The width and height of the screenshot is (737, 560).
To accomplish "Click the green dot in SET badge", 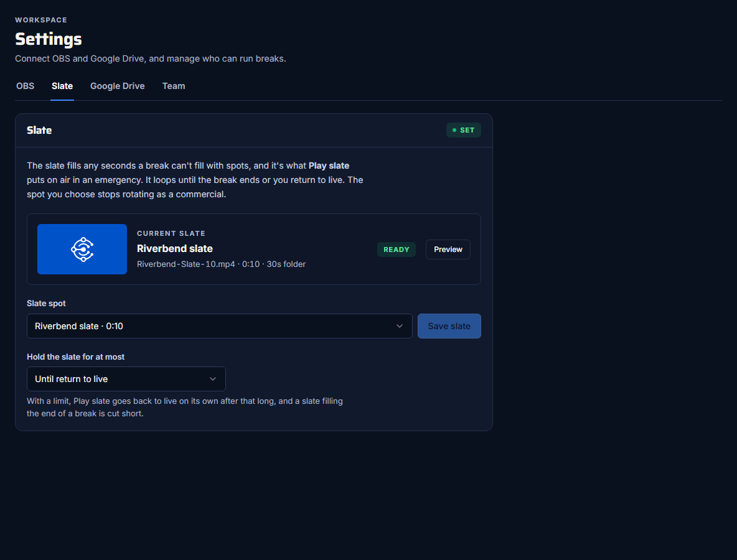I will tap(454, 130).
